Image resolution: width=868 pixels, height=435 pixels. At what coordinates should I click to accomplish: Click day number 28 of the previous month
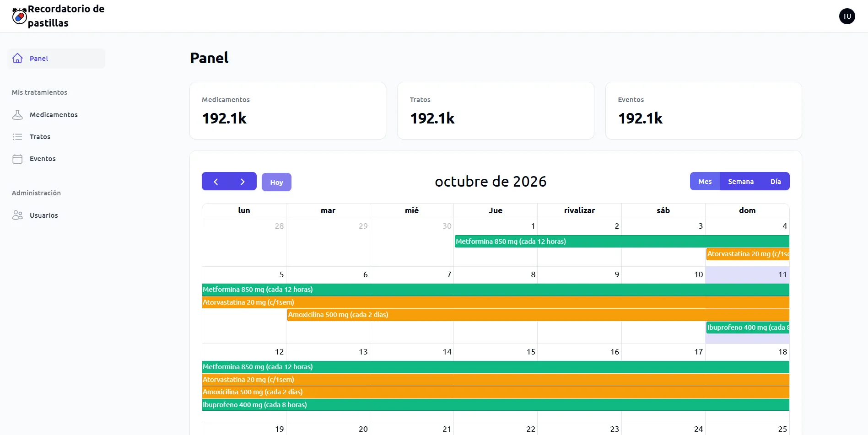click(x=279, y=226)
